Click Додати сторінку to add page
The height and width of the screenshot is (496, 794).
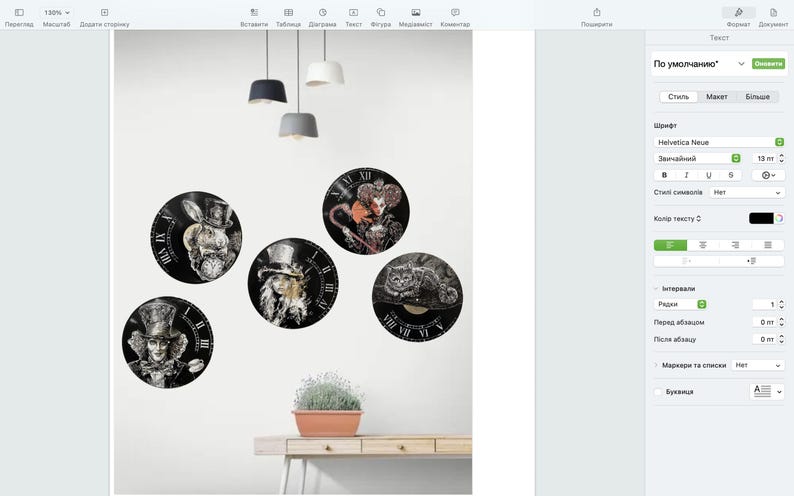(x=104, y=17)
